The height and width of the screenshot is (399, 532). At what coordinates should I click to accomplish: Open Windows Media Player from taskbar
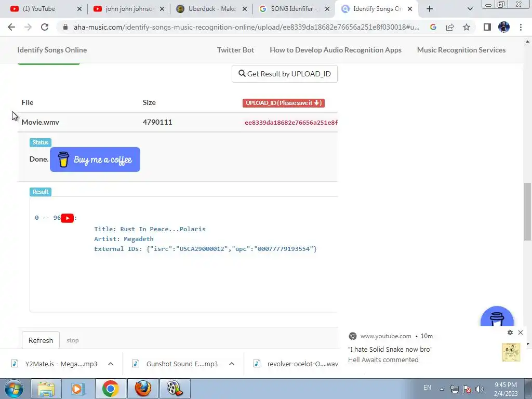(78, 389)
